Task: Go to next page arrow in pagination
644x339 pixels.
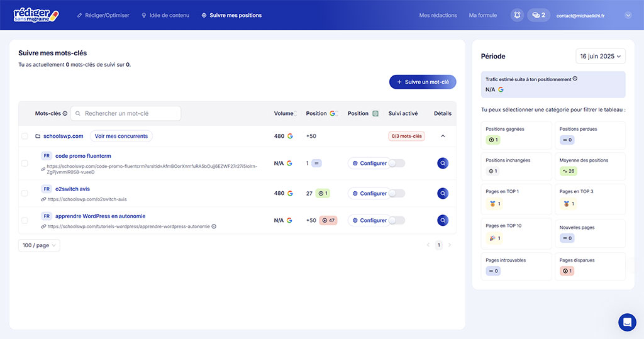Action: pyautogui.click(x=450, y=245)
